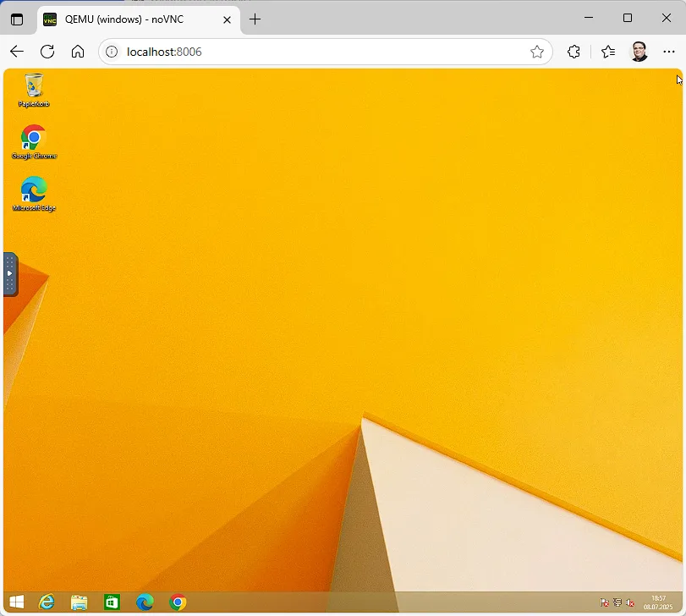Switch to the QEMU (windows) - noVNC tab
This screenshot has height=616, width=686.
(135, 19)
